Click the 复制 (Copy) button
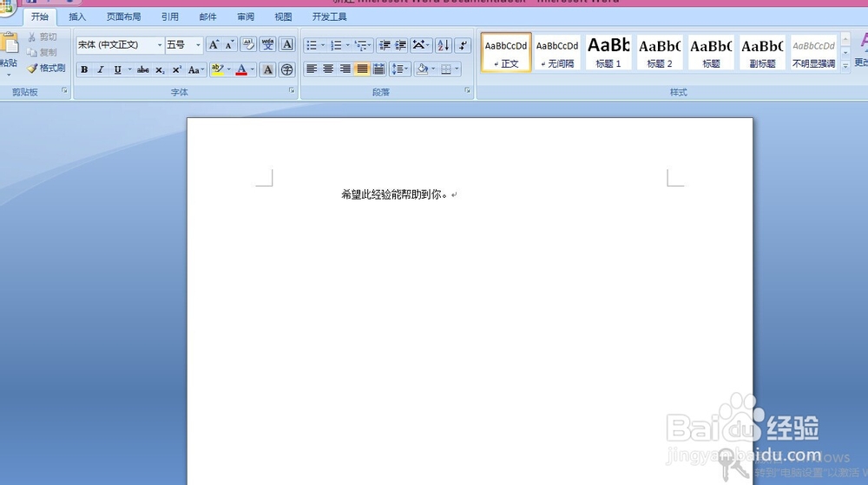 (x=43, y=53)
